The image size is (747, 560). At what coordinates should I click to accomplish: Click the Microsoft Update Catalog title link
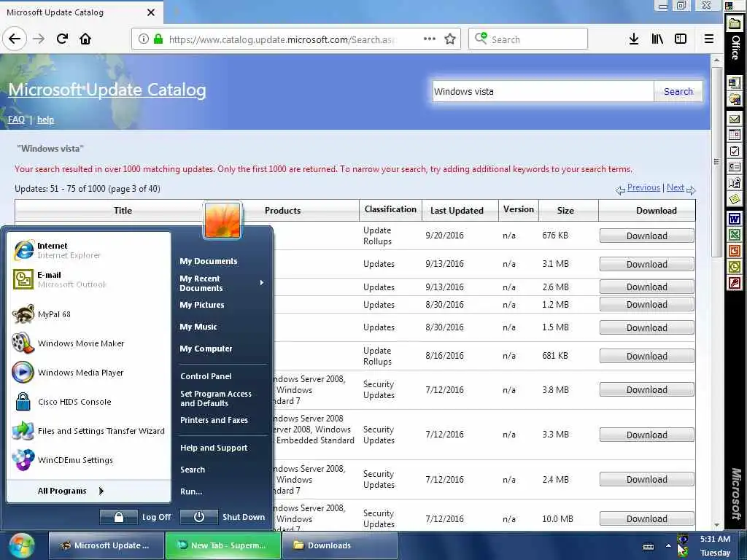click(107, 90)
